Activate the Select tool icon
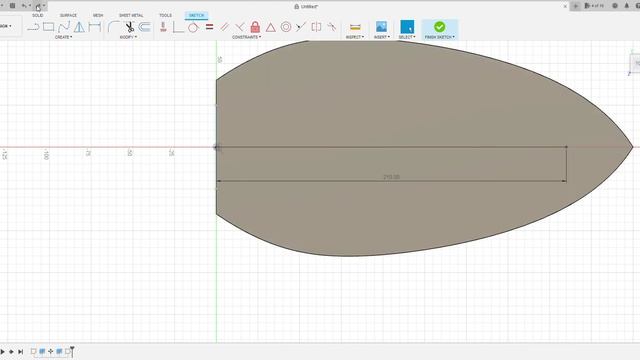Image resolution: width=640 pixels, height=360 pixels. pos(407,27)
